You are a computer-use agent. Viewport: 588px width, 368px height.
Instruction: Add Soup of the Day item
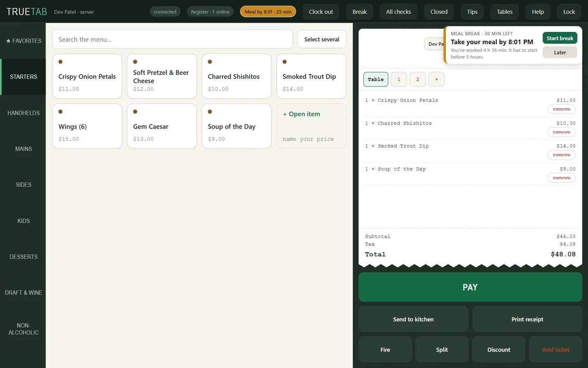click(x=236, y=126)
